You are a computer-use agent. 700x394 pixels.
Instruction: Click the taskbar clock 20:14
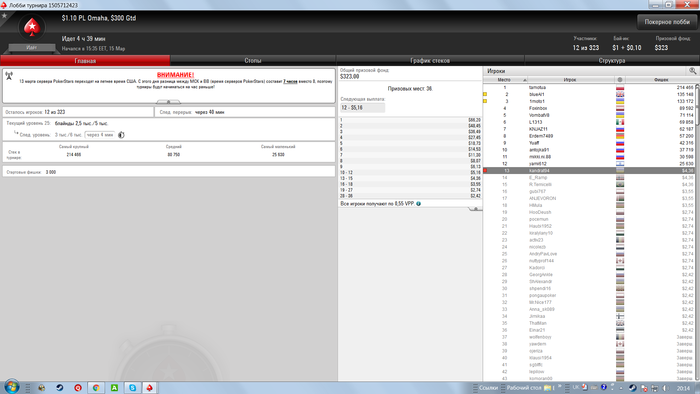[x=683, y=388]
